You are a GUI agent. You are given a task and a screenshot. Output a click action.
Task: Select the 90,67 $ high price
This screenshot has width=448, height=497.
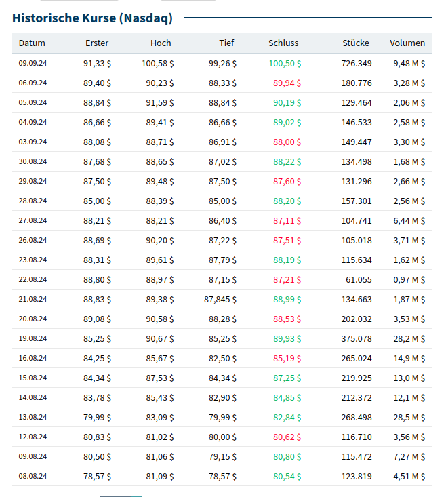point(159,338)
